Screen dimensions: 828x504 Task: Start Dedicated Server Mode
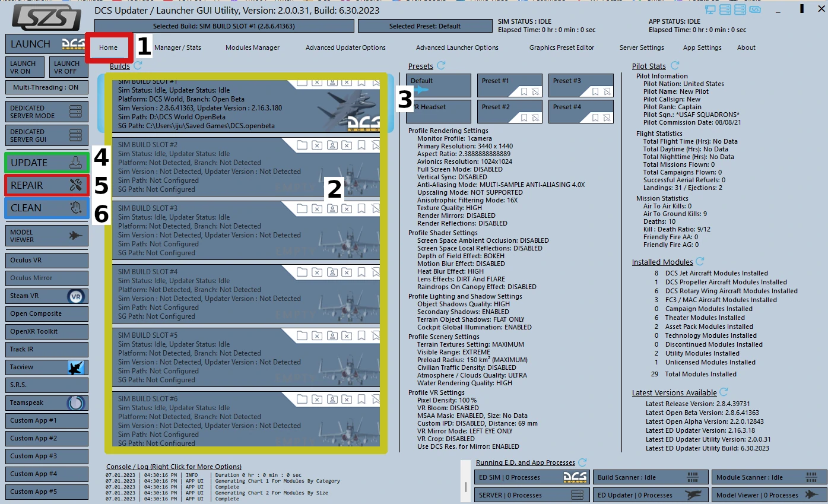click(46, 112)
